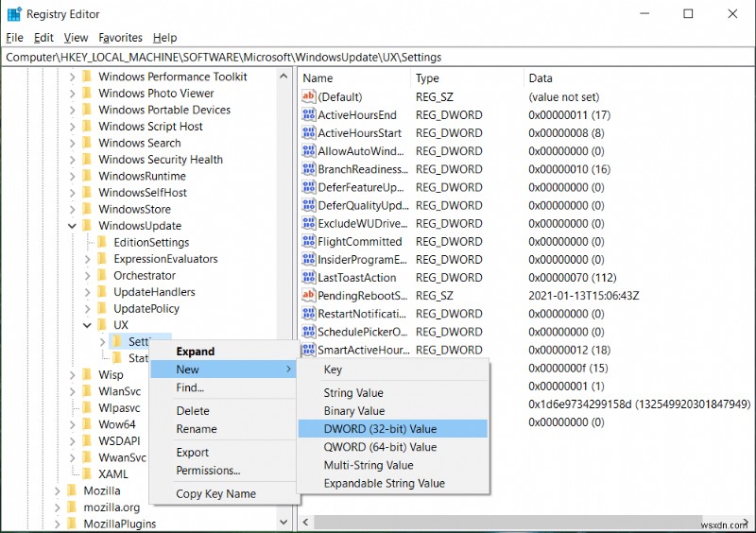756x533 pixels.
Task: Click the ActiveHoursStart DWORD value icon
Action: pos(309,132)
